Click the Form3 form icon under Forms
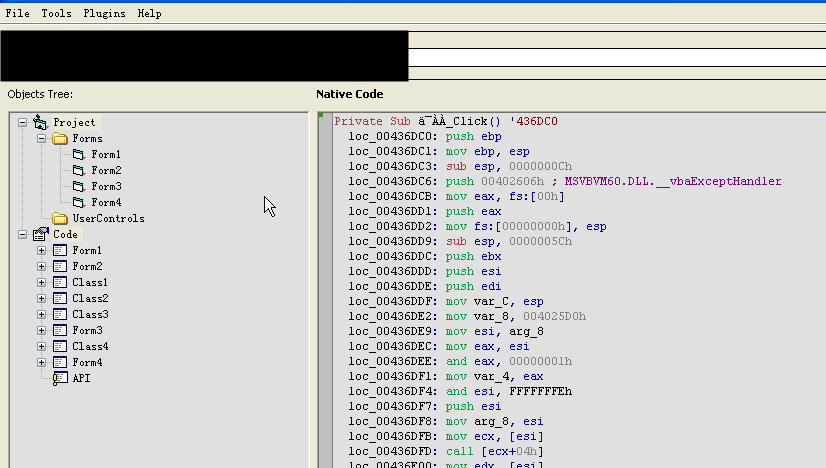This screenshot has height=468, width=826. click(78, 186)
